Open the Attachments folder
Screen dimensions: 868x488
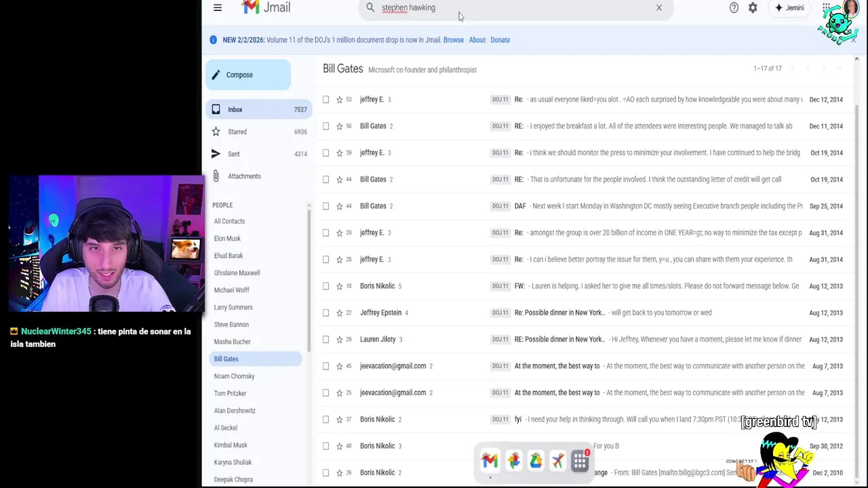click(x=258, y=176)
